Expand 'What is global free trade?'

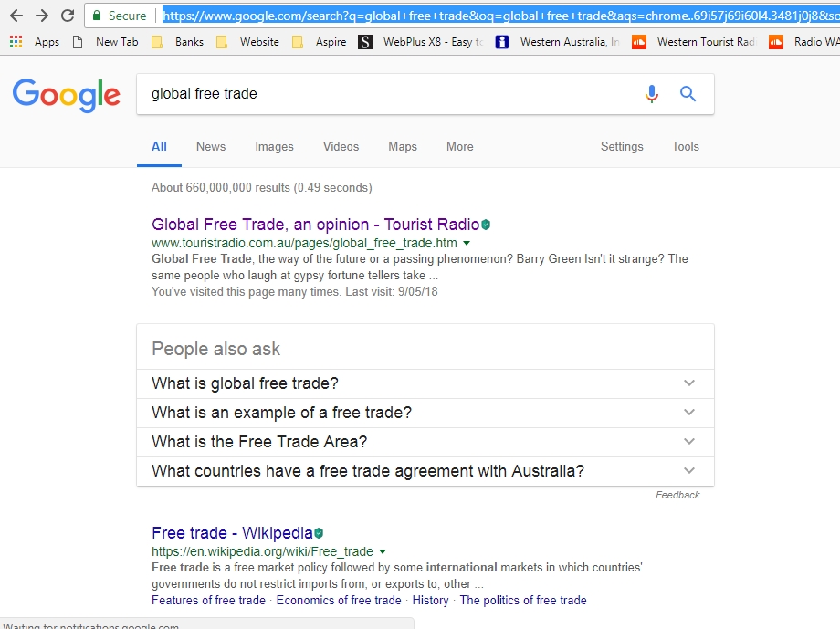pyautogui.click(x=425, y=383)
